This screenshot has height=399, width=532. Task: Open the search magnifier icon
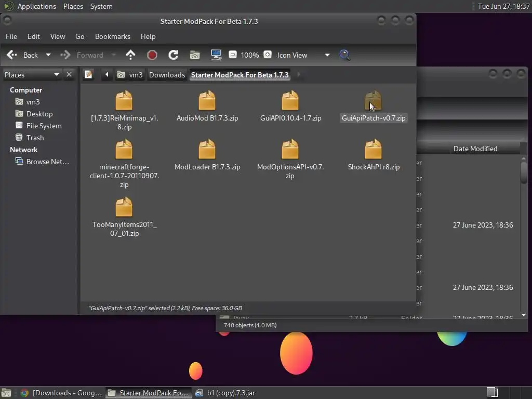pyautogui.click(x=345, y=55)
